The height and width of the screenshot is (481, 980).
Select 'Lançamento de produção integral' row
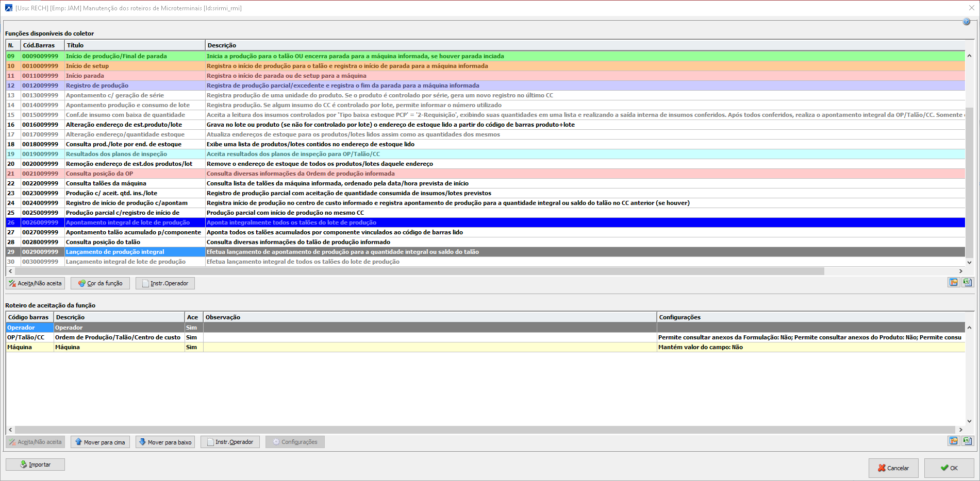[x=485, y=252]
